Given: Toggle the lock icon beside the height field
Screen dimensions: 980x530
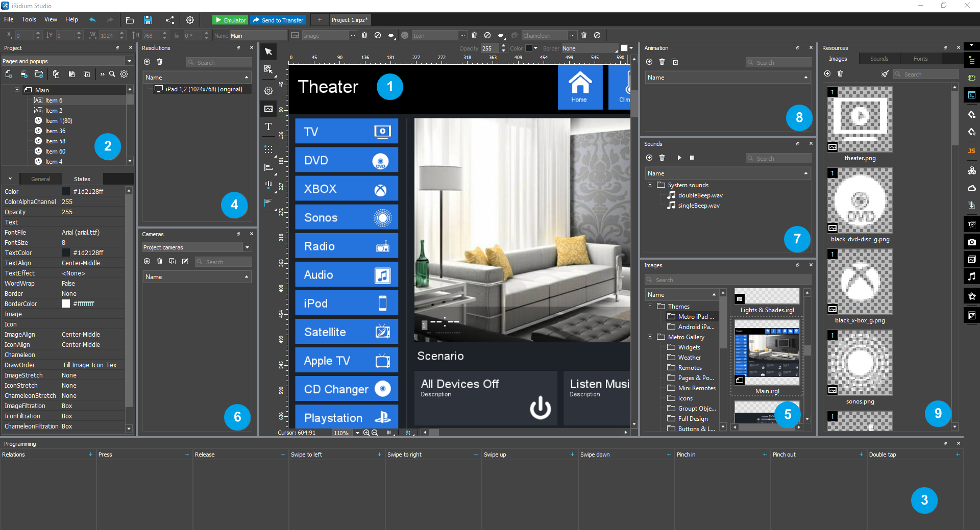Looking at the screenshot, I should pyautogui.click(x=177, y=36).
